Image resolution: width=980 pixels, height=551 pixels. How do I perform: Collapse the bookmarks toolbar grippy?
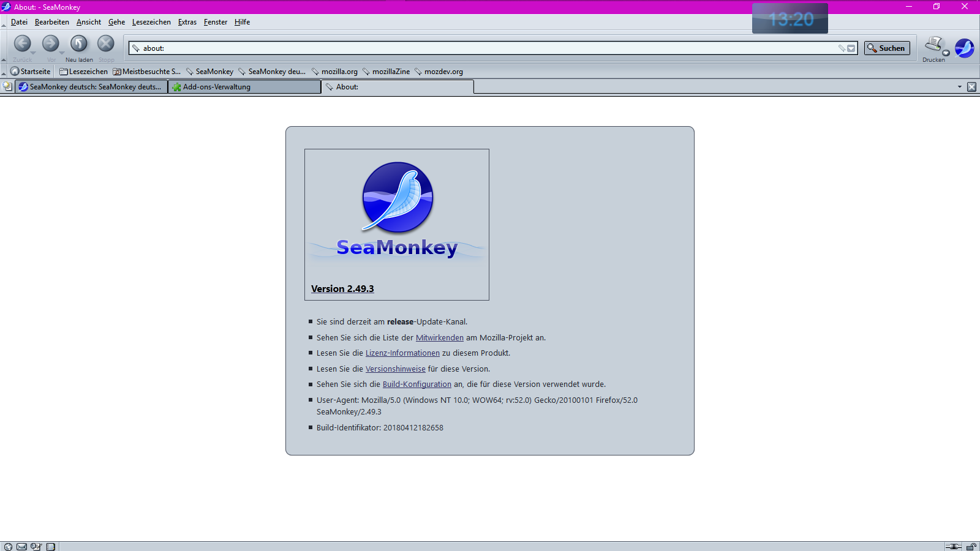(x=4, y=72)
